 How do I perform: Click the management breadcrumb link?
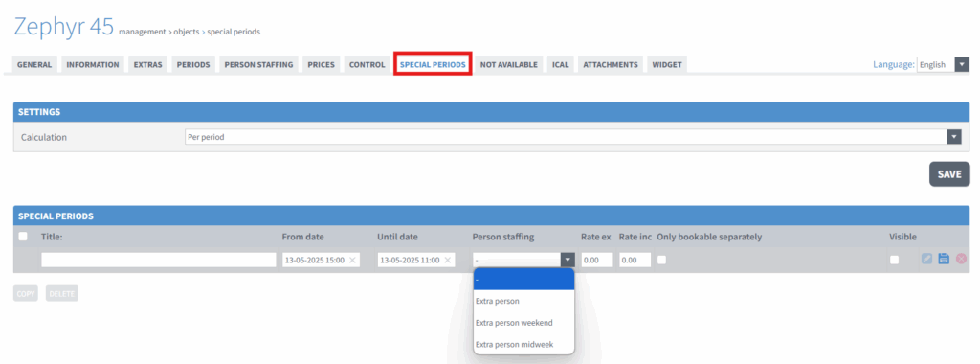point(142,32)
